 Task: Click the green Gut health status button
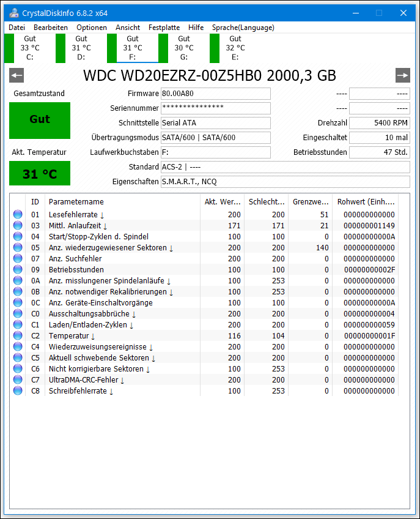[x=40, y=121]
